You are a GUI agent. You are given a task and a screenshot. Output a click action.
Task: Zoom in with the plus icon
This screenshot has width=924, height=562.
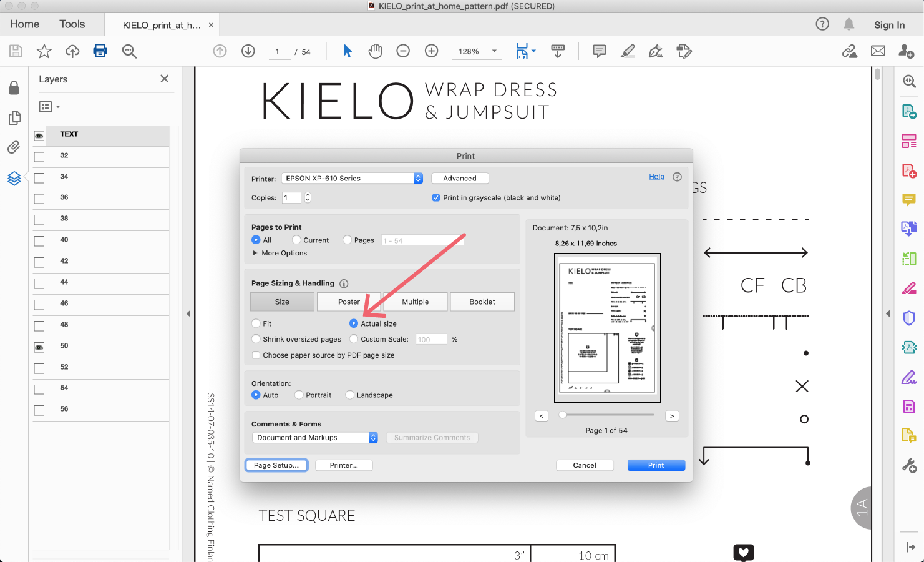point(431,51)
